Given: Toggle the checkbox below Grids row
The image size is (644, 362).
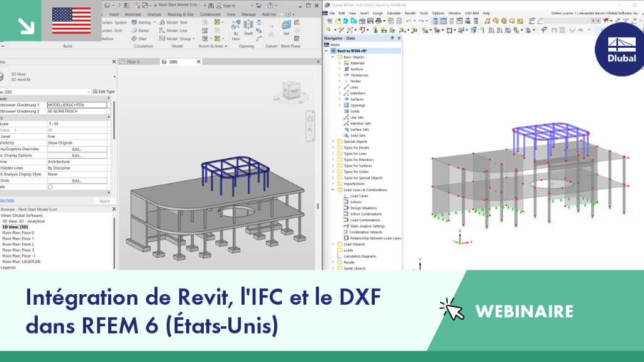Looking at the screenshot, I should pyautogui.click(x=50, y=187).
